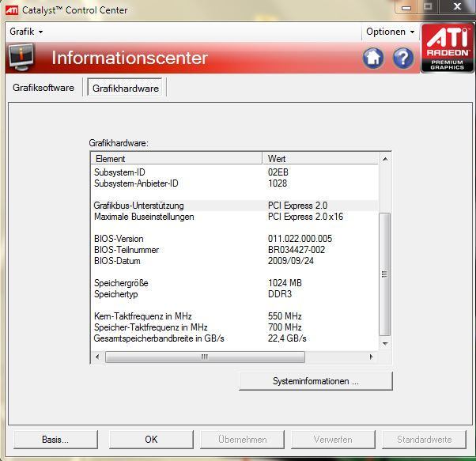Select the BIOS-Teilnummer row
Viewport: 476px width, 461px height.
[235, 250]
